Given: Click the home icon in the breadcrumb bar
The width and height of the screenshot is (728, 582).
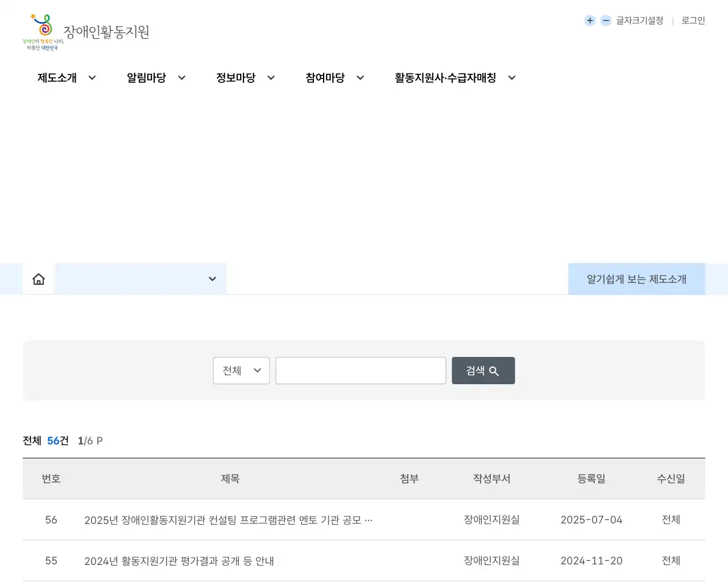Looking at the screenshot, I should tap(38, 278).
